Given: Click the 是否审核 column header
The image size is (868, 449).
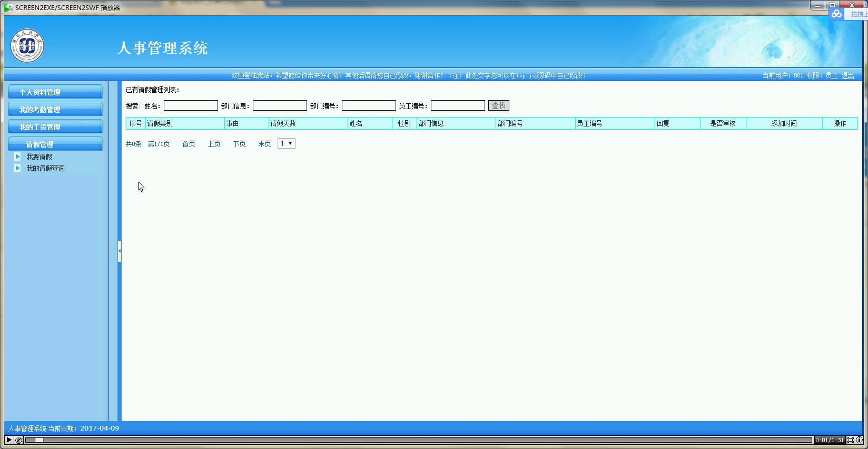Looking at the screenshot, I should (723, 123).
